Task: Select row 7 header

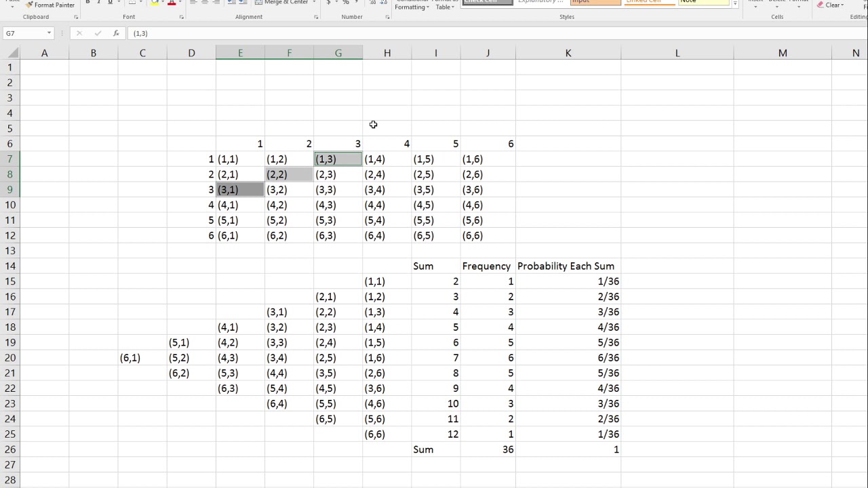Action: coord(10,159)
